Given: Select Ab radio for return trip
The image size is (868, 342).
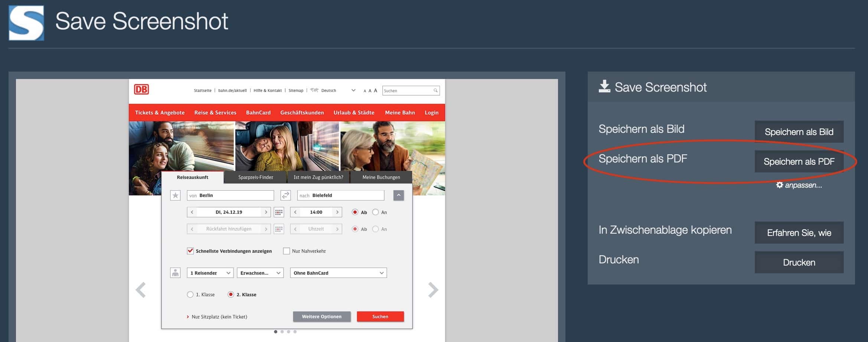Looking at the screenshot, I should click(355, 229).
